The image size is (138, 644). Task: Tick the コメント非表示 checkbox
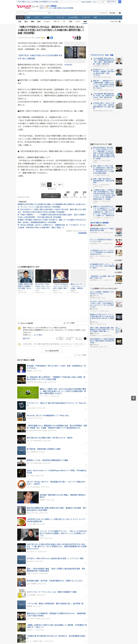pos(75,355)
